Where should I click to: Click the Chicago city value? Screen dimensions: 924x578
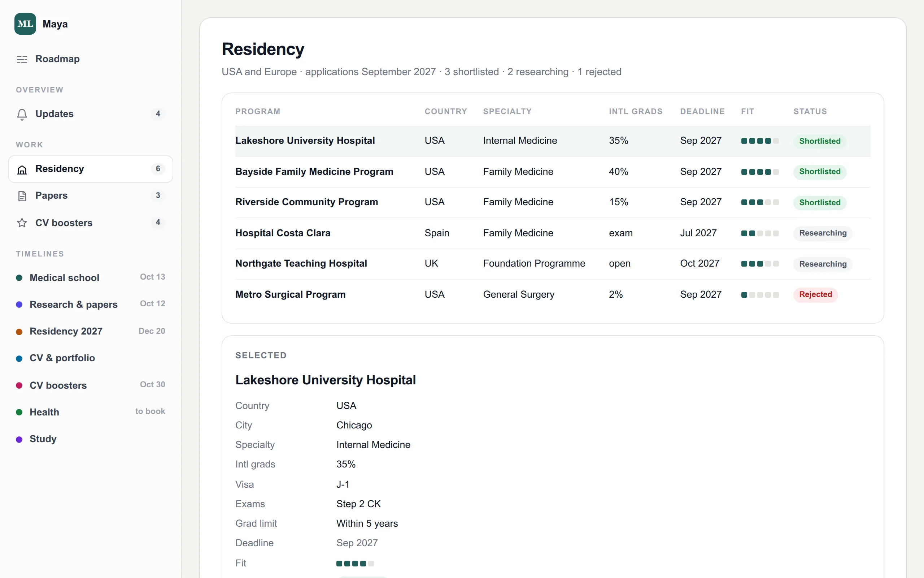tap(354, 425)
